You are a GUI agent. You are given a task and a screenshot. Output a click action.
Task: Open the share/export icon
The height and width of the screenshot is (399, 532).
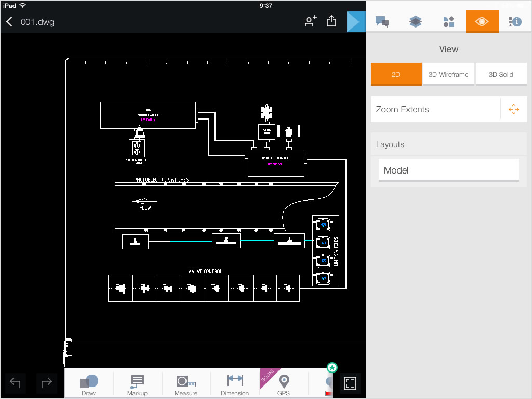point(331,21)
